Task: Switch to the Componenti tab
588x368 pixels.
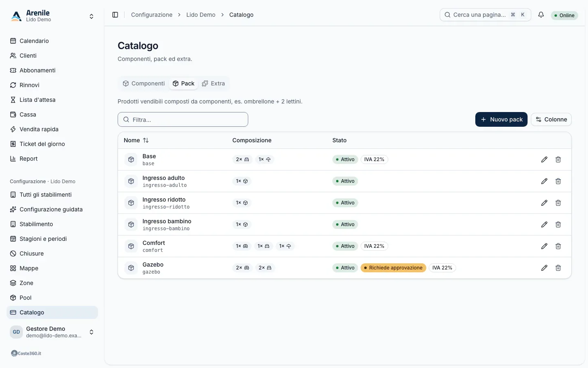Action: pyautogui.click(x=144, y=83)
